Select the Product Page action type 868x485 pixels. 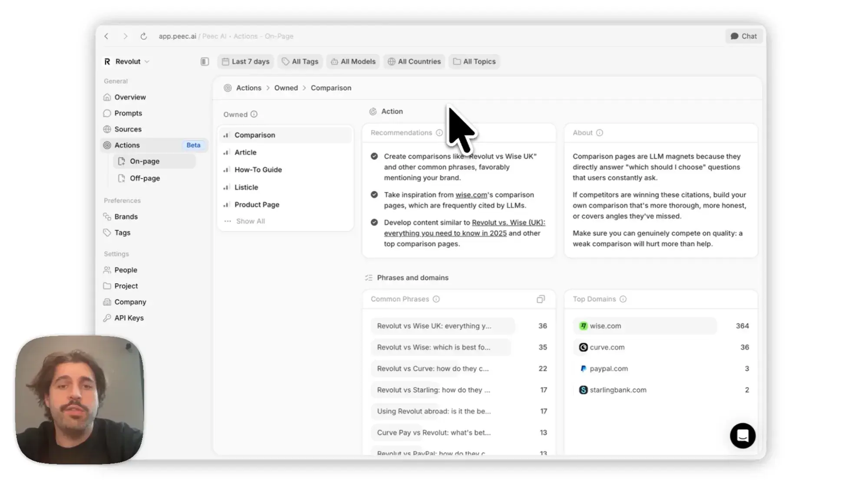pos(285,205)
